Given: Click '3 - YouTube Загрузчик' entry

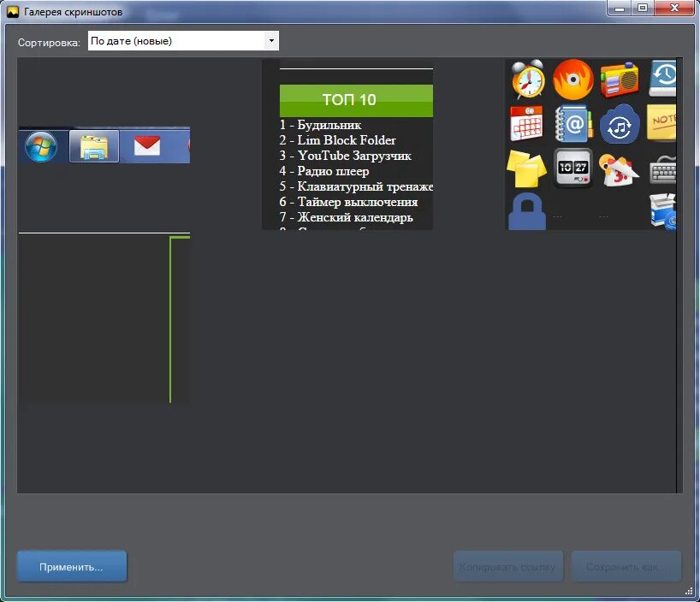Looking at the screenshot, I should point(346,156).
